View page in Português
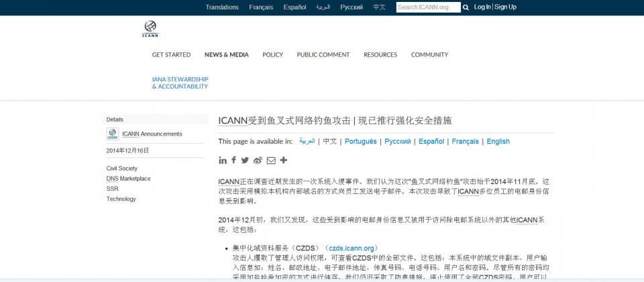 pos(361,142)
